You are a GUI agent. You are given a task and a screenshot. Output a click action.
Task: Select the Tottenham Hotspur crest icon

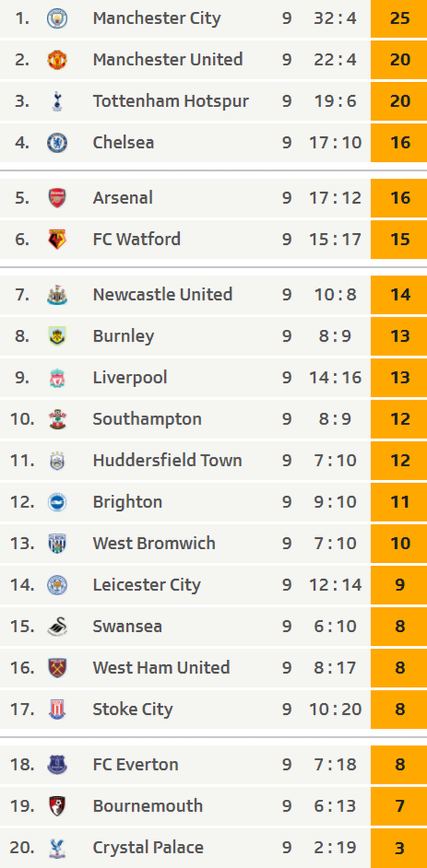57,101
